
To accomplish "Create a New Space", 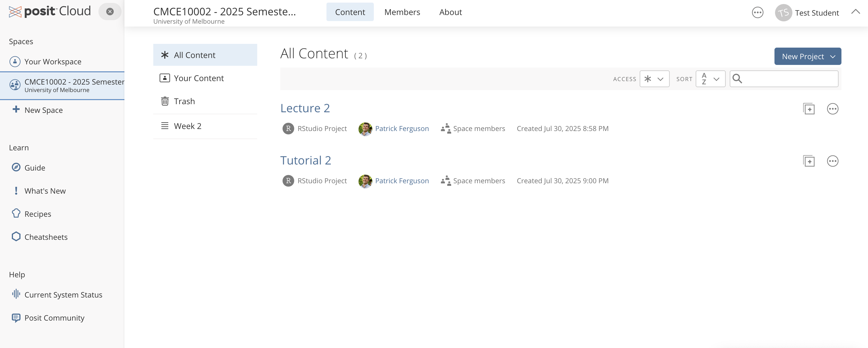I will 44,110.
